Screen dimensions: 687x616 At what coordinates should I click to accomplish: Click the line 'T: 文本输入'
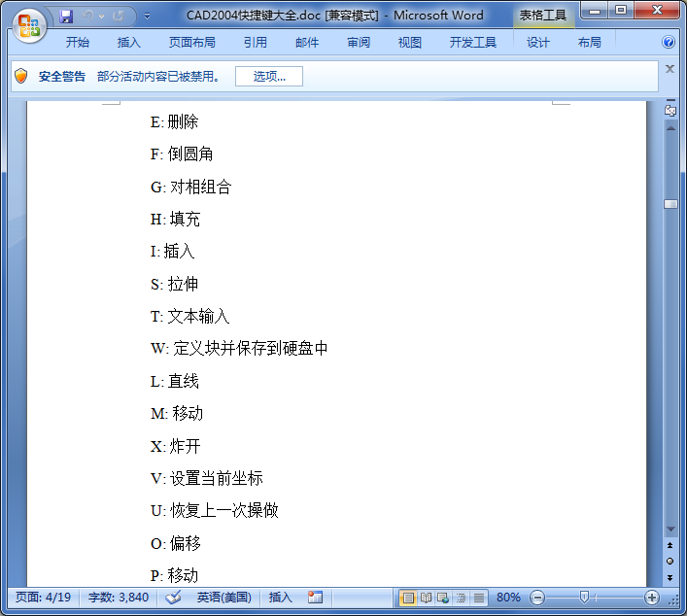(x=189, y=317)
